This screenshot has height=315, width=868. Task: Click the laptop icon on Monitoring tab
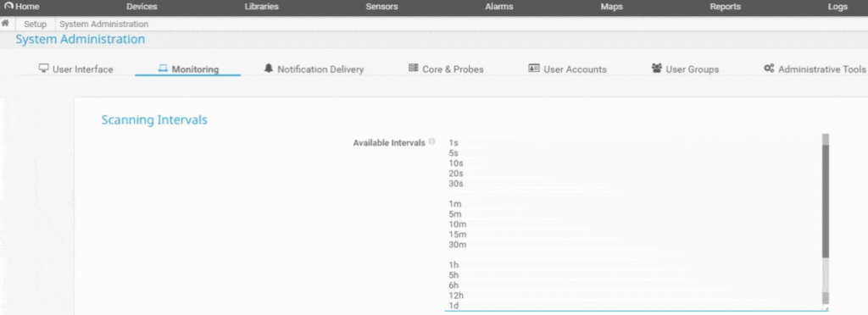coord(163,69)
